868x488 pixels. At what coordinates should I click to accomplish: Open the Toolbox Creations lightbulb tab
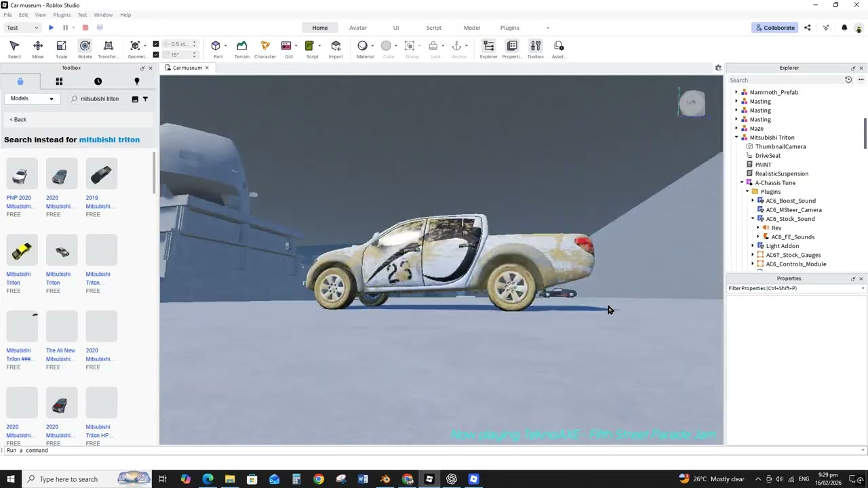pyautogui.click(x=137, y=81)
